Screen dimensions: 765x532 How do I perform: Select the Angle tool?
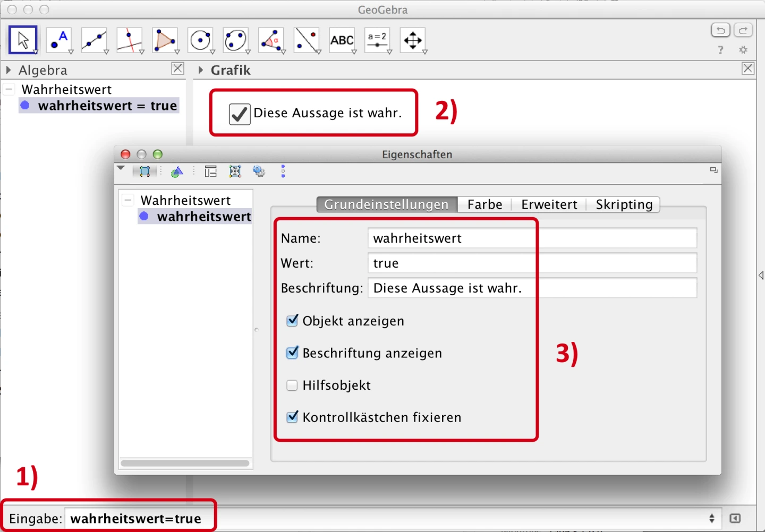coord(271,40)
